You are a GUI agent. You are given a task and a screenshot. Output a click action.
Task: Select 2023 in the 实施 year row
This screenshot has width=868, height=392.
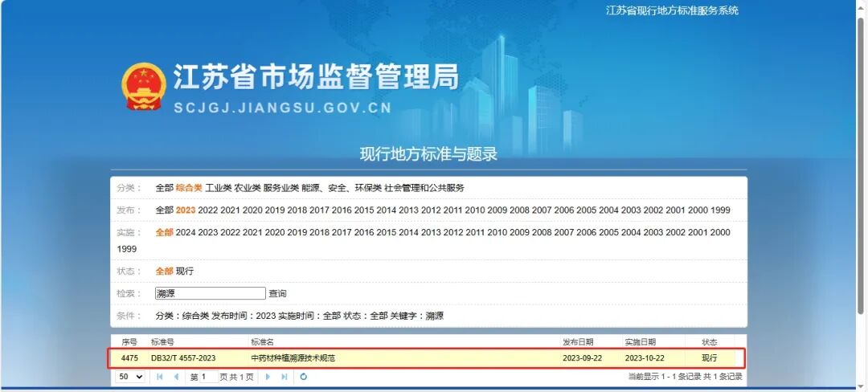click(x=208, y=232)
